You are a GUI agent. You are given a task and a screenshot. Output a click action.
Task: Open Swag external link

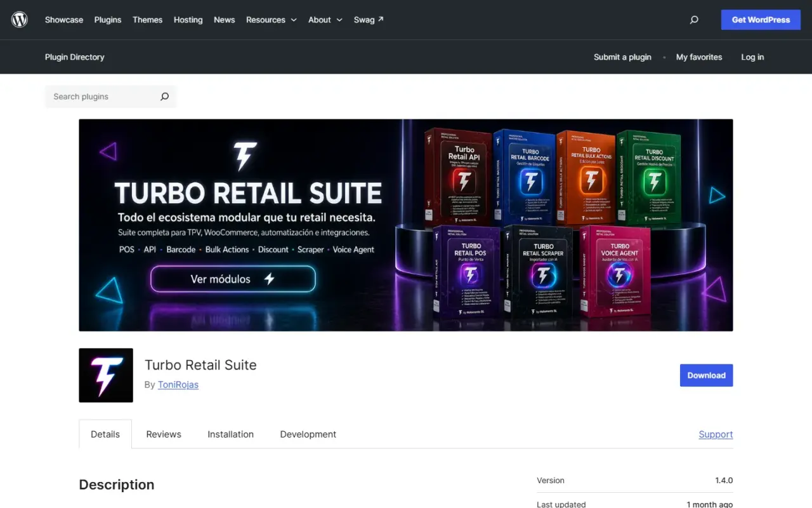pos(369,20)
